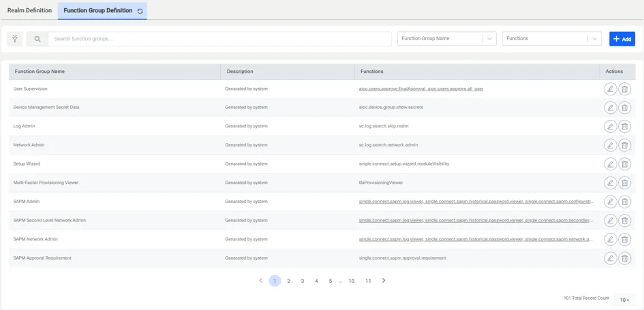Delete the Multi-Factor Provisioning Viewer group
This screenshot has height=310, width=644.
click(625, 183)
